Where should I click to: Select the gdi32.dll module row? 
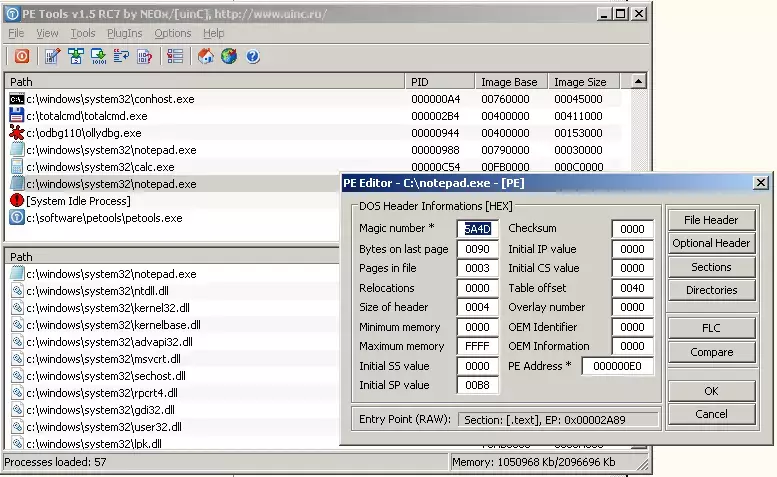coord(173,410)
